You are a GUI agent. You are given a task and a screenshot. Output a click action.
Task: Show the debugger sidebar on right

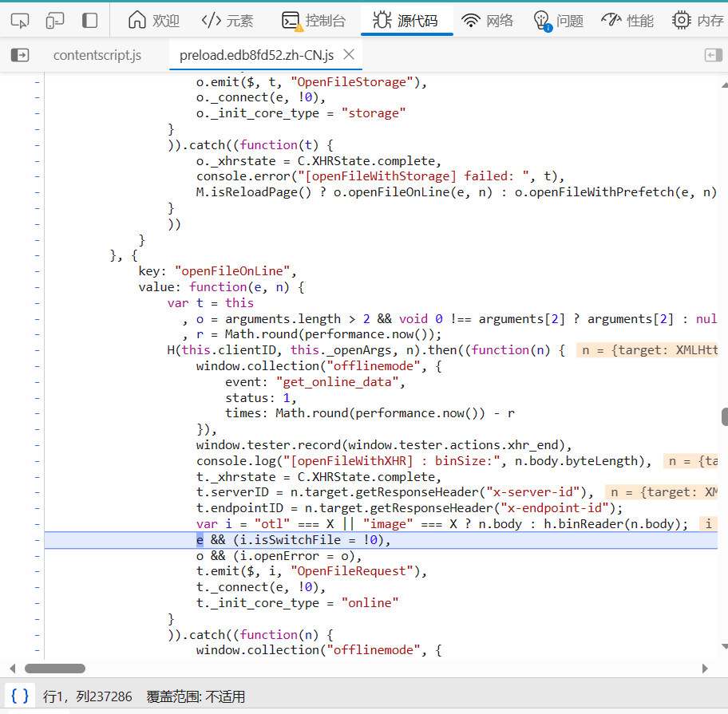point(713,55)
